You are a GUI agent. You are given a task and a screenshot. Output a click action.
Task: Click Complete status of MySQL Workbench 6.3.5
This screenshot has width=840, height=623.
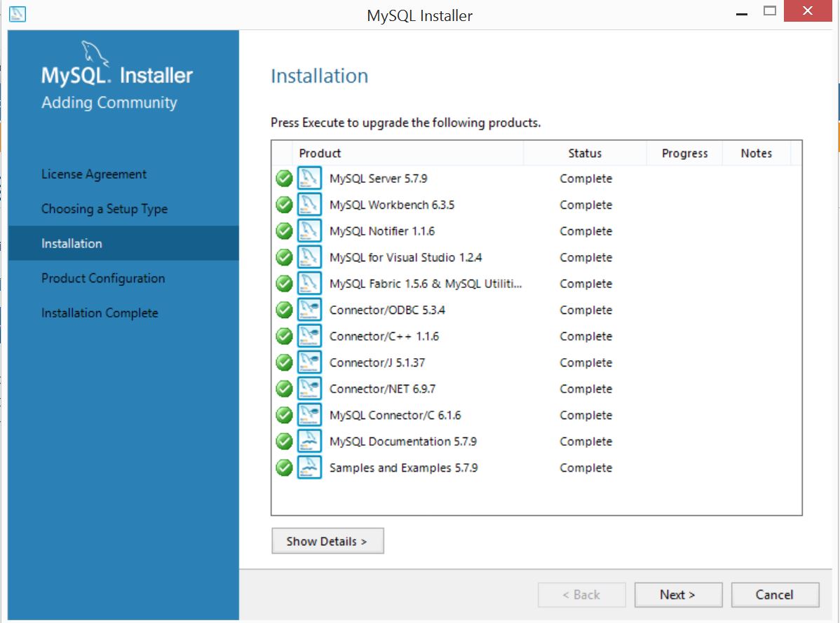tap(585, 205)
